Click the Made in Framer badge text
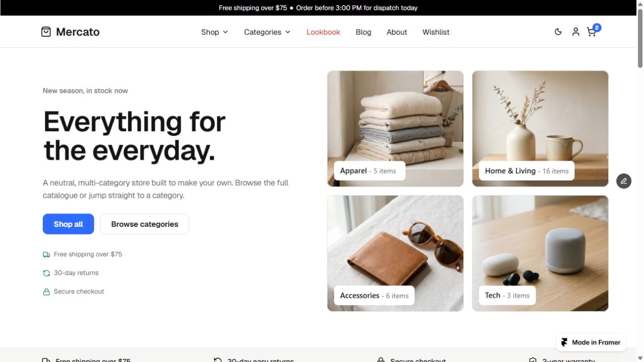The image size is (644, 362). 596,343
